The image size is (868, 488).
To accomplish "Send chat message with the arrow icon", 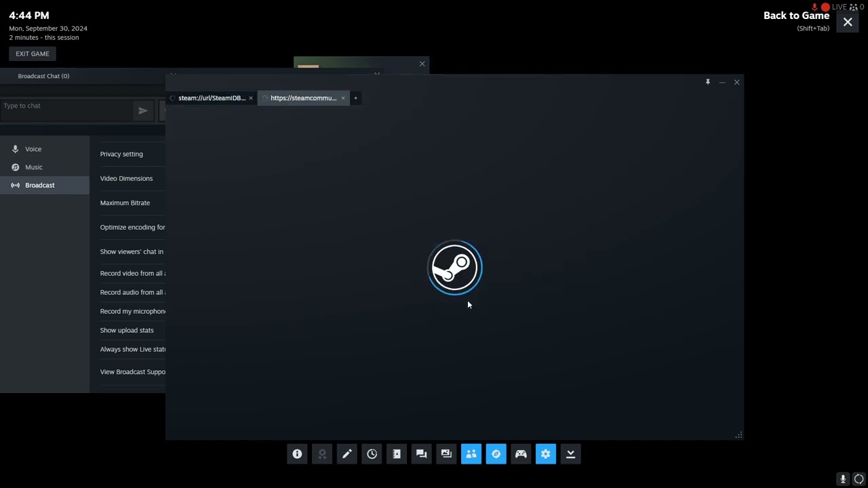I will point(142,110).
